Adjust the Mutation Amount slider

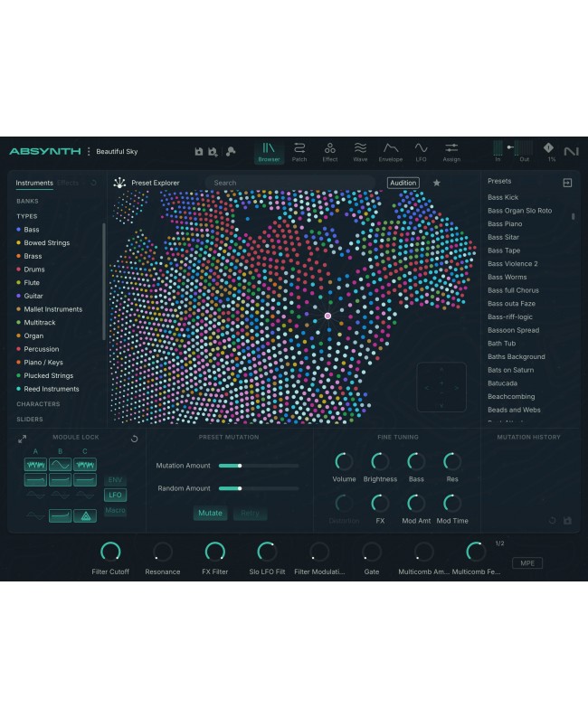click(259, 466)
